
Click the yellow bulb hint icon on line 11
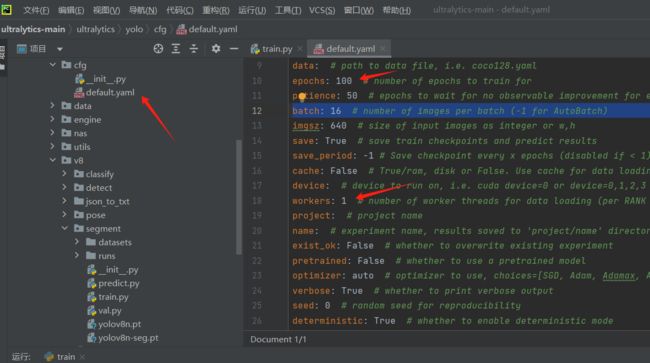(302, 97)
